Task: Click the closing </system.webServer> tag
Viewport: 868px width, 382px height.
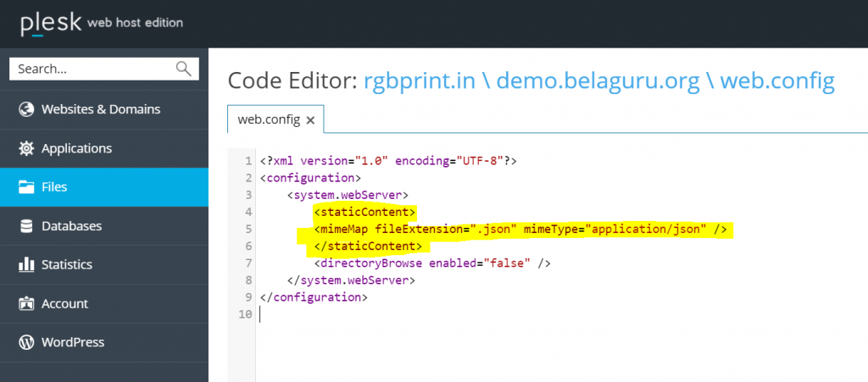Action: coord(351,280)
